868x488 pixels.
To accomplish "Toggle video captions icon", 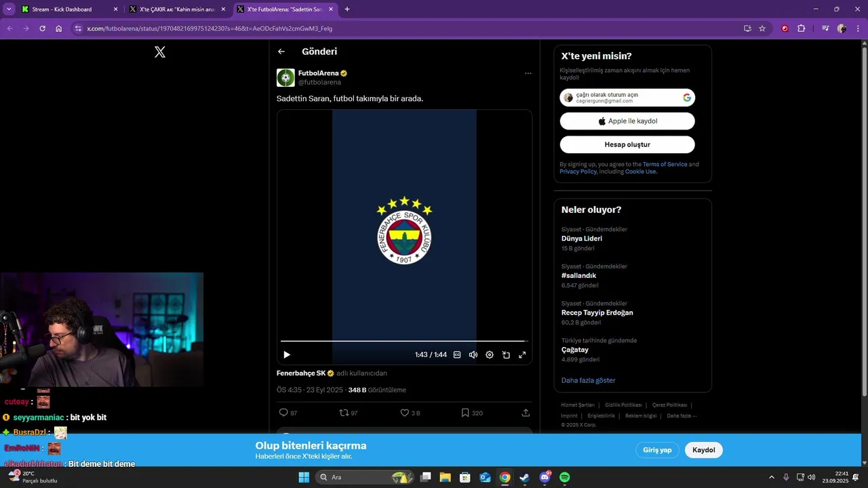I will [x=457, y=354].
